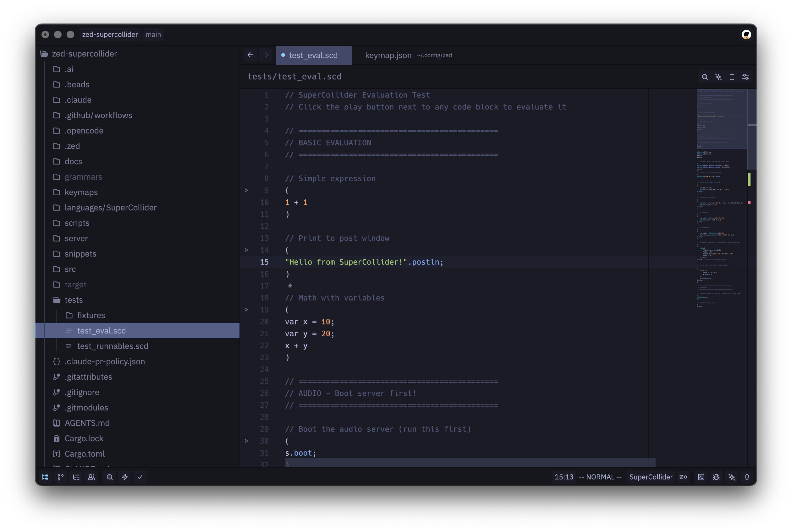This screenshot has width=792, height=532.
Task: Expand the fixtures folder
Action: [x=91, y=315]
